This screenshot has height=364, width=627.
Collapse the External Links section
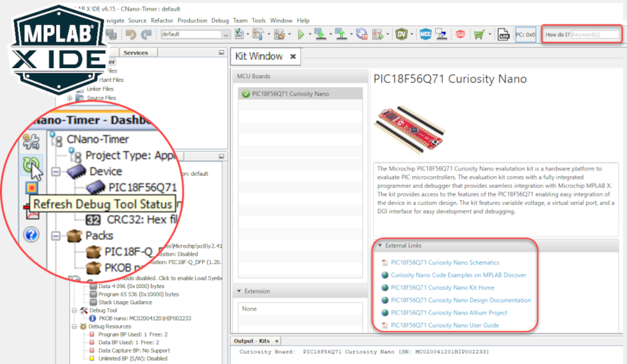coord(380,246)
